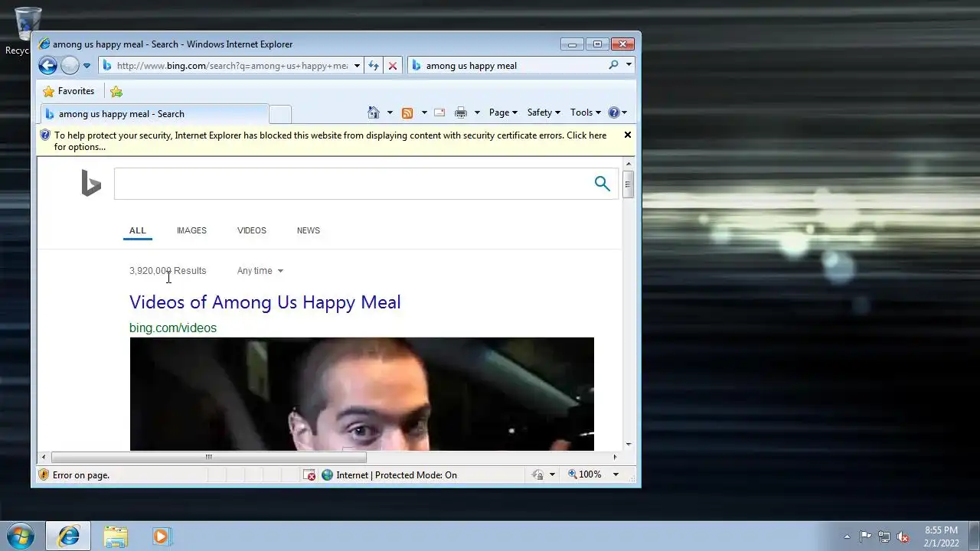Select the ALL results tab
Viewport: 980px width, 551px height.
(138, 230)
